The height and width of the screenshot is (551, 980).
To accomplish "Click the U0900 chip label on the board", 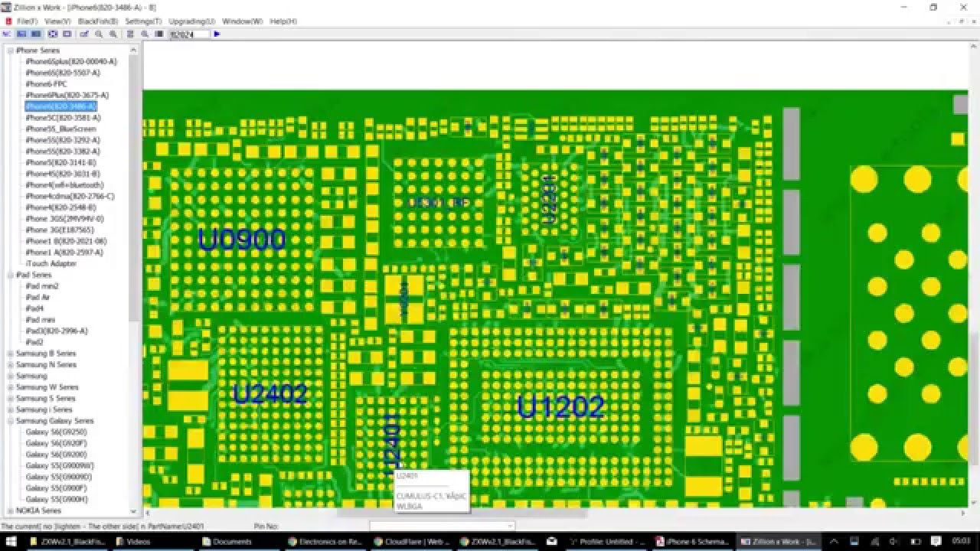I will 241,240.
